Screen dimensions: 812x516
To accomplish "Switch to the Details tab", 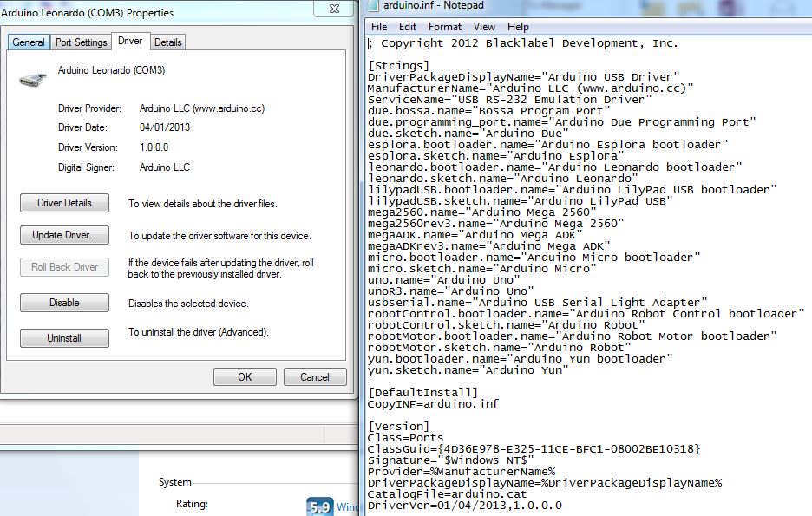I will pos(168,42).
